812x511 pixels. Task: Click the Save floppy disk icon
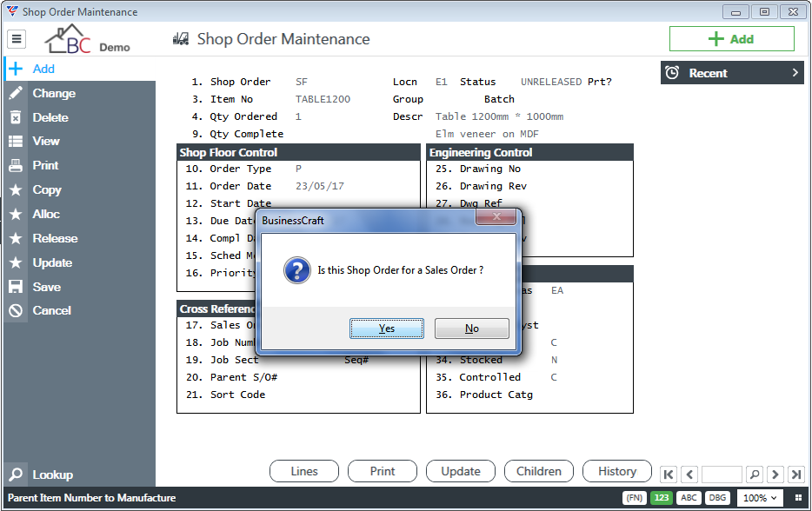point(16,287)
